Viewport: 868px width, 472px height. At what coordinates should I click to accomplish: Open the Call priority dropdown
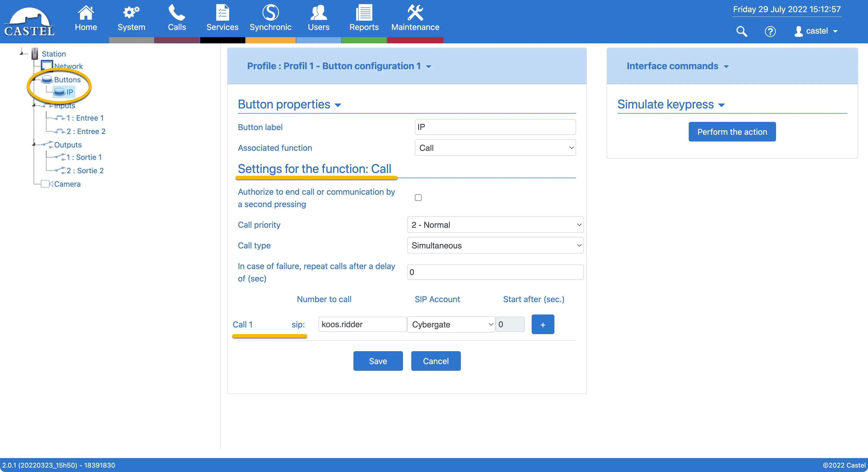[x=495, y=225]
